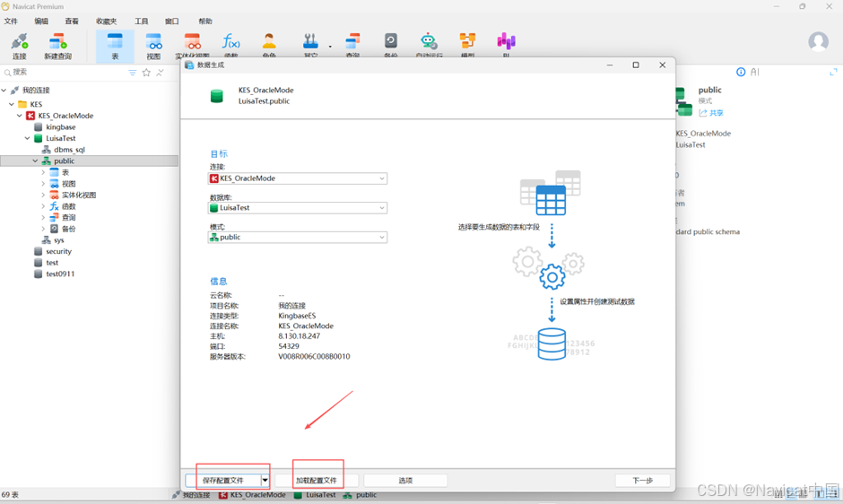Click the server version V008R006C008B0010
This screenshot has height=504, width=843.
tap(314, 357)
